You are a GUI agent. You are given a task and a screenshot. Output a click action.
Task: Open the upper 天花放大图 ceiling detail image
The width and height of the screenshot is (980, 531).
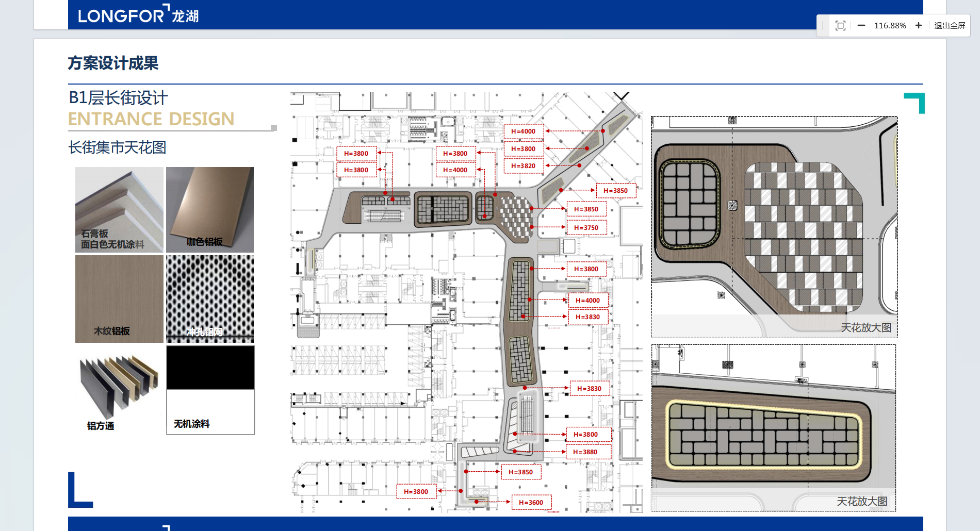774,226
